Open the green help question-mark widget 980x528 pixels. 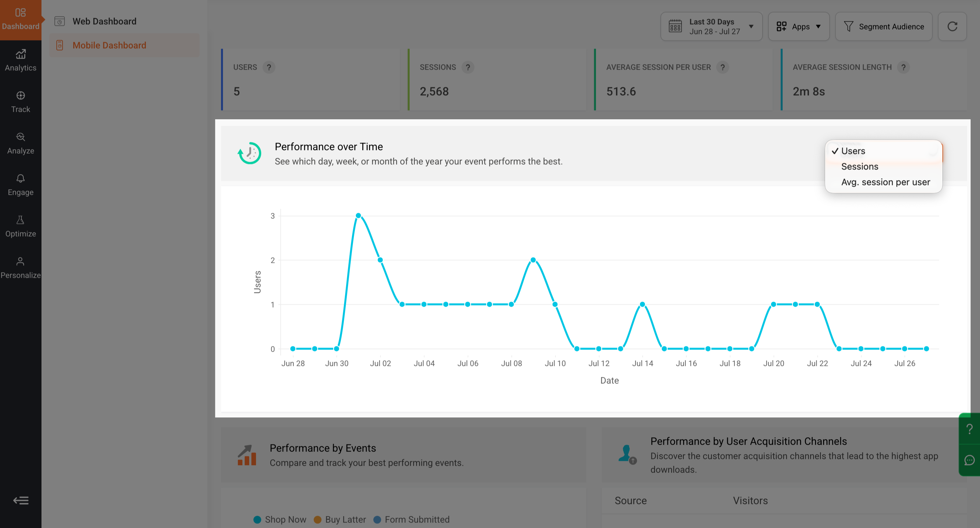click(969, 429)
